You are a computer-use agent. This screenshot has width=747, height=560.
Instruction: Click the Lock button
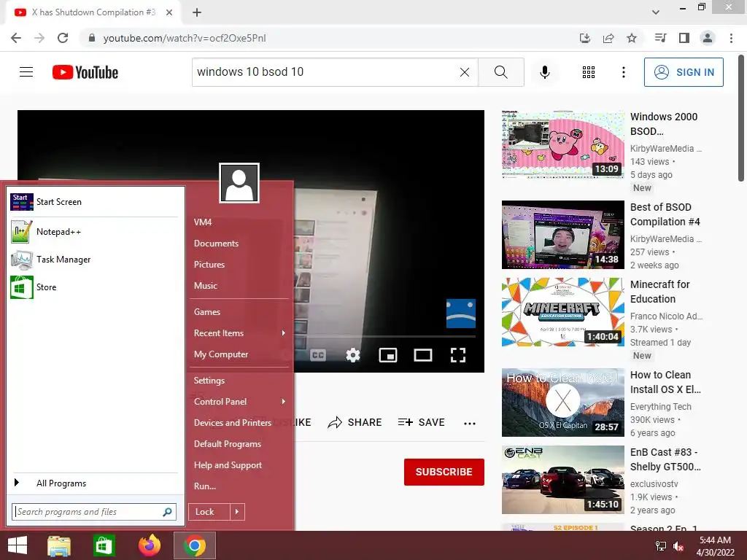coord(209,512)
